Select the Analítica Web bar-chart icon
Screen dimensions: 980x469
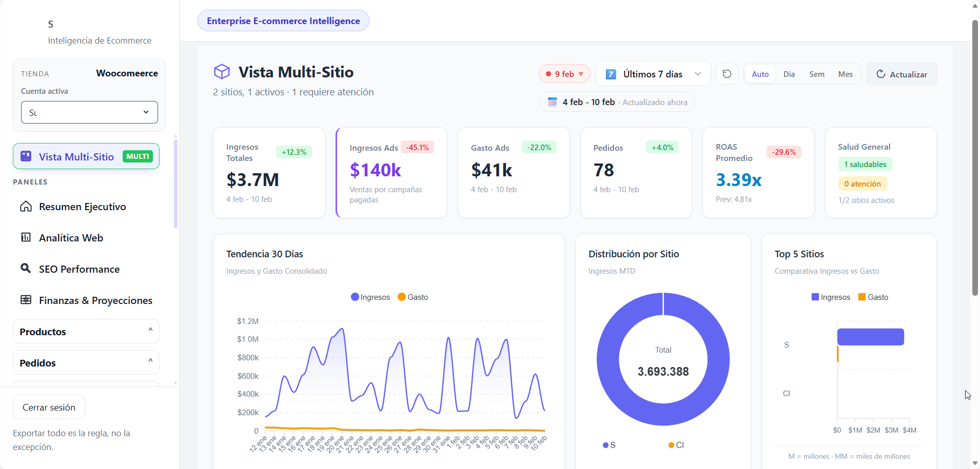point(26,237)
